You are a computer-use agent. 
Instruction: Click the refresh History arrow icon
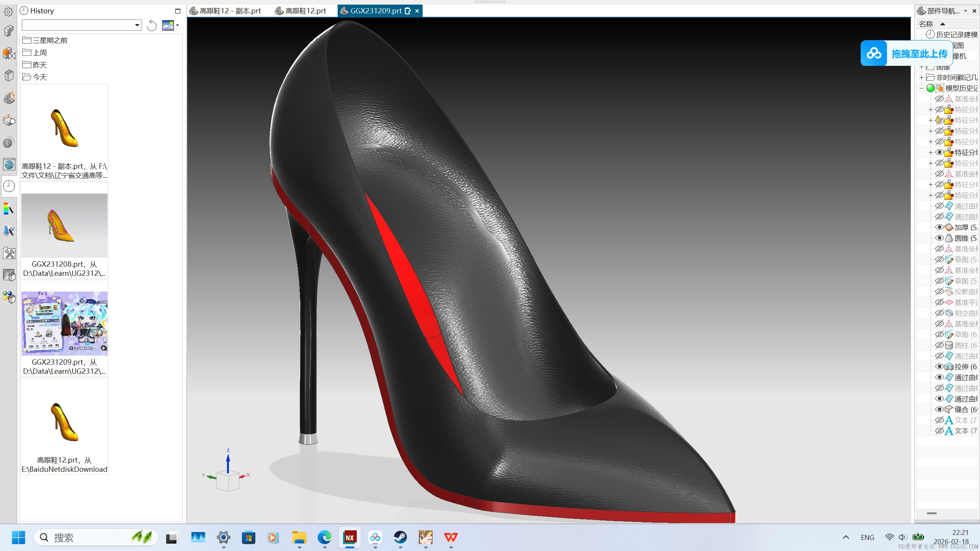(x=152, y=26)
